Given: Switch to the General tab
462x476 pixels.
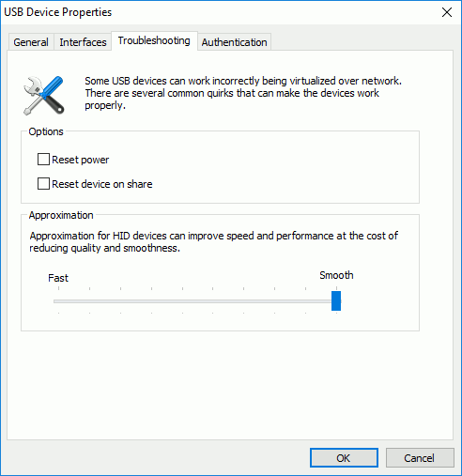Looking at the screenshot, I should (31, 42).
